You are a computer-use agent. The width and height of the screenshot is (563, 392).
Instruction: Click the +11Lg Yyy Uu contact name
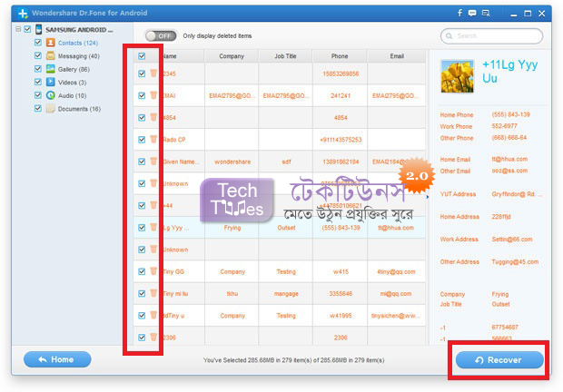click(509, 72)
